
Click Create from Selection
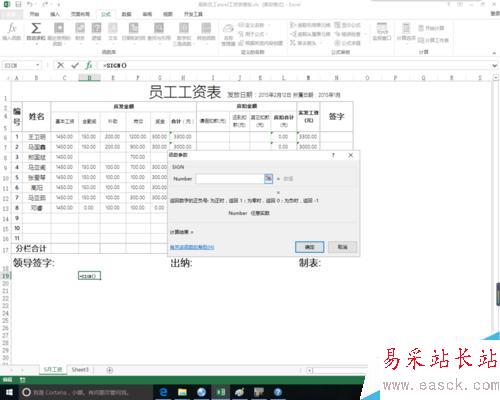point(261,43)
